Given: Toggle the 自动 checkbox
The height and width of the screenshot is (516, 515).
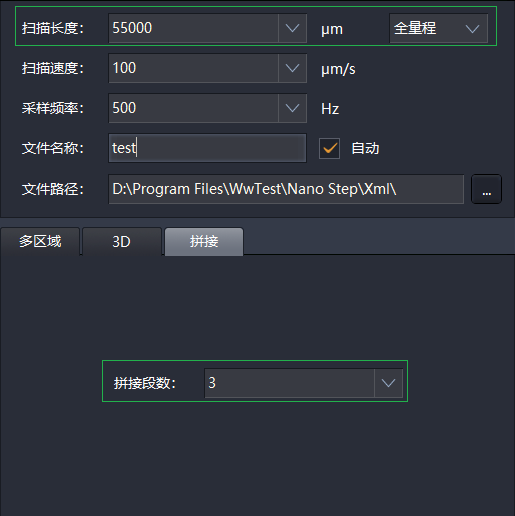Looking at the screenshot, I should click(329, 148).
